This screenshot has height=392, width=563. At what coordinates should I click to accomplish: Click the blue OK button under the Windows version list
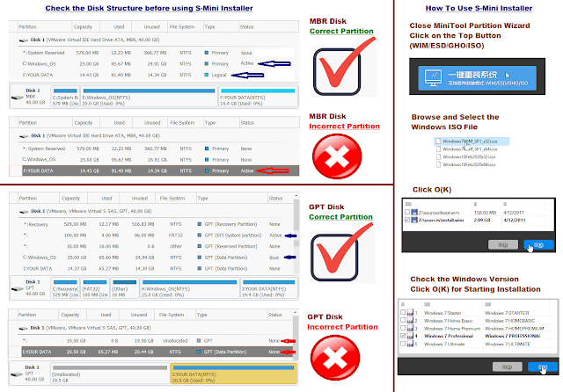click(x=543, y=367)
